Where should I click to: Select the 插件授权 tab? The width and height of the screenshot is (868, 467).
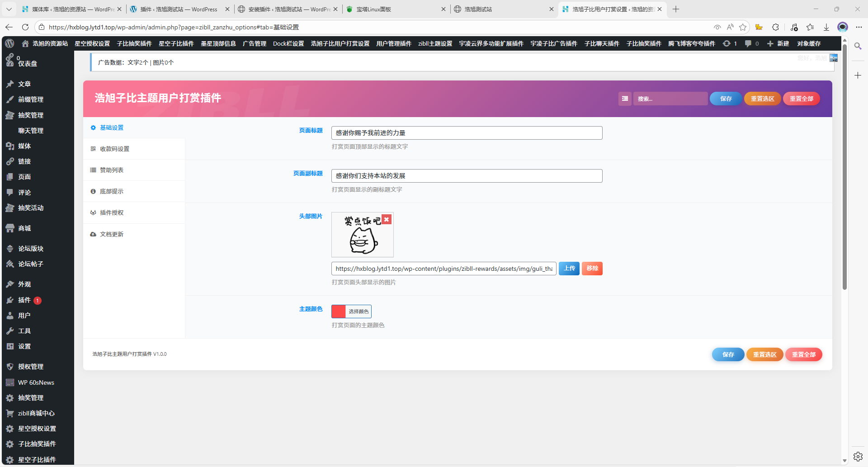[x=112, y=212]
